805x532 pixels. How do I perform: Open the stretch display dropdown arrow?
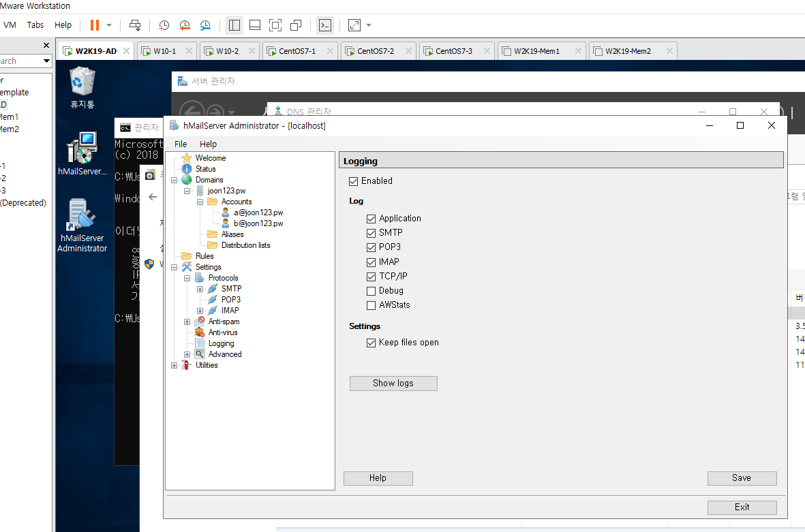[x=369, y=25]
